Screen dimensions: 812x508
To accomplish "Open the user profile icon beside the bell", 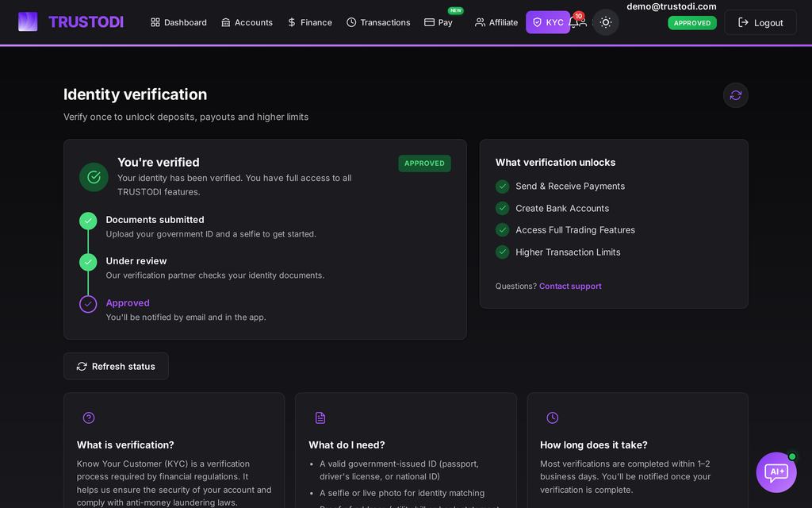I will [583, 22].
